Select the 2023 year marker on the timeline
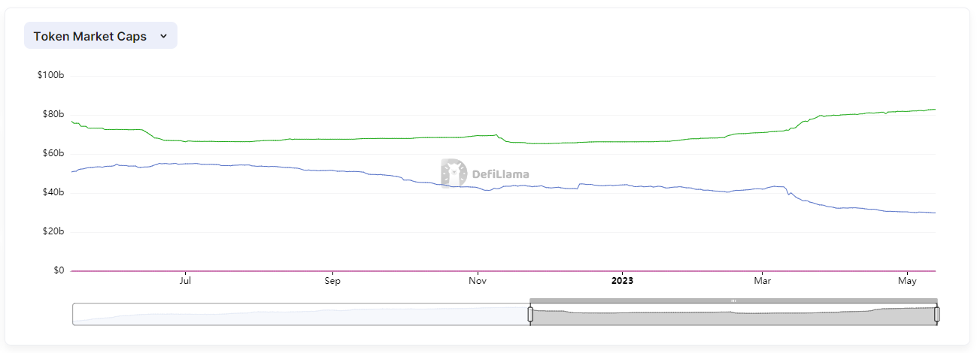This screenshot has width=980, height=353. 622,281
